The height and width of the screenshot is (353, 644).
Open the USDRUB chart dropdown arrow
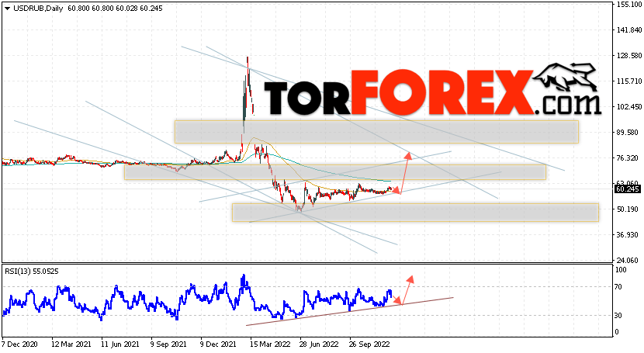(x=7, y=9)
